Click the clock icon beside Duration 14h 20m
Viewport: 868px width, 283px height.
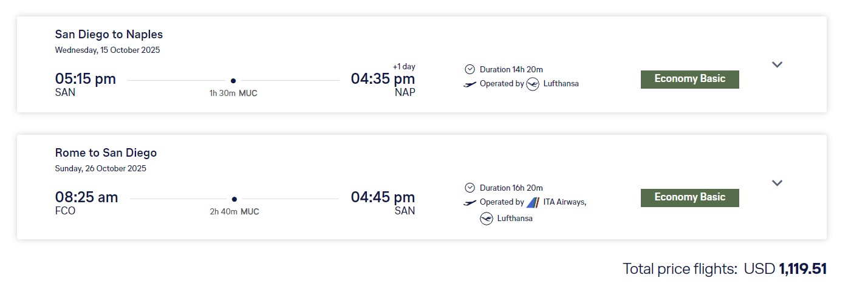[x=470, y=69]
